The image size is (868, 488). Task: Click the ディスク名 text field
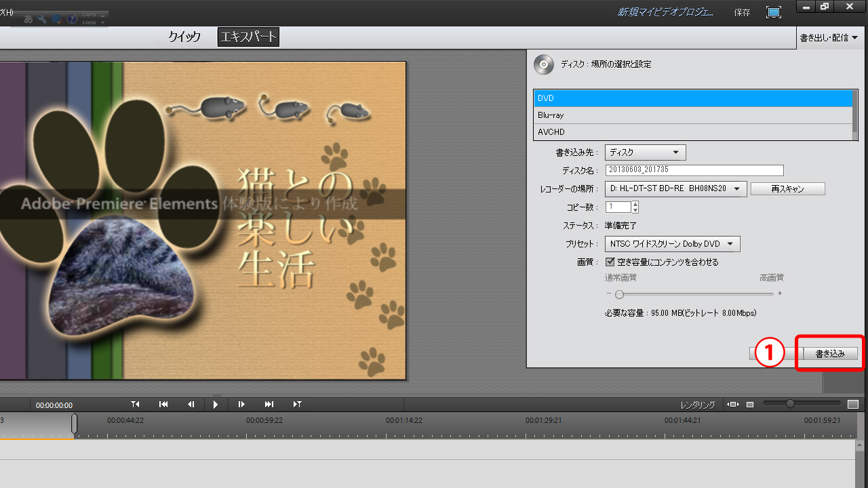(x=694, y=171)
